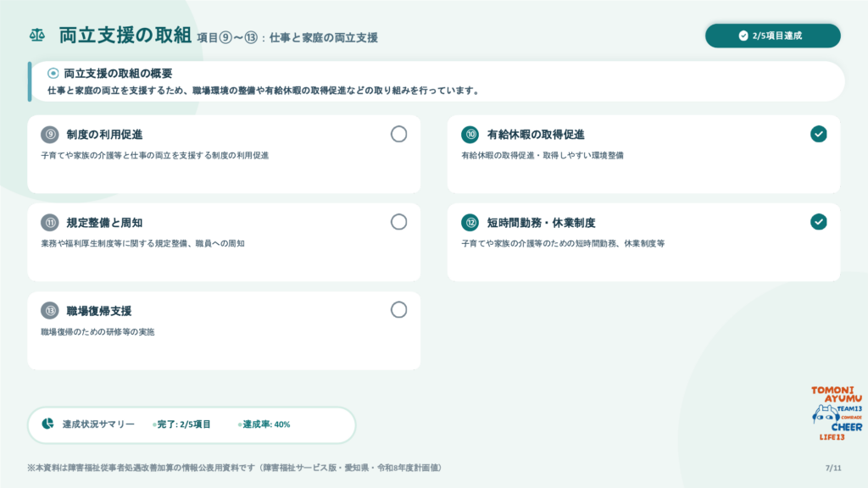Click the 達成率: 40% indicator
868x488 pixels.
tap(264, 424)
